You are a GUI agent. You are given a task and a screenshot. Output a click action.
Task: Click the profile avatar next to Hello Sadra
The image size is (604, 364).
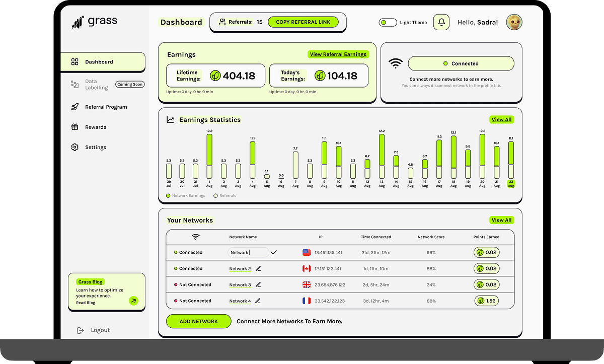pyautogui.click(x=514, y=22)
